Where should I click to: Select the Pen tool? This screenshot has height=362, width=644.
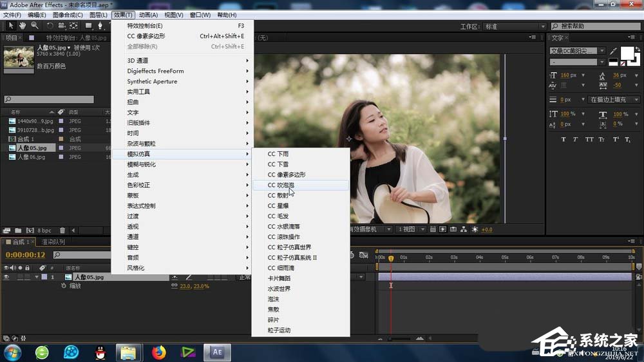pos(100,26)
